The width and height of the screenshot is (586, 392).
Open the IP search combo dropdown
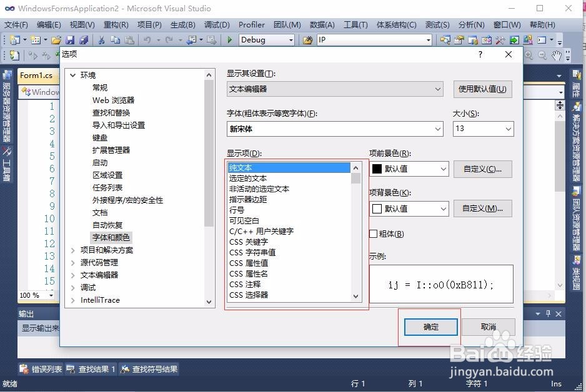click(x=429, y=39)
